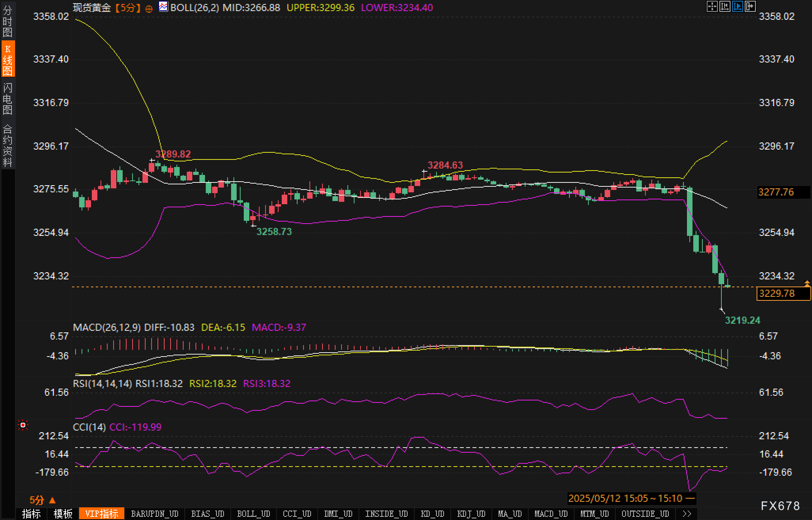Click the blue play-forward chart icon
The width and height of the screenshot is (812, 520).
coord(737,6)
